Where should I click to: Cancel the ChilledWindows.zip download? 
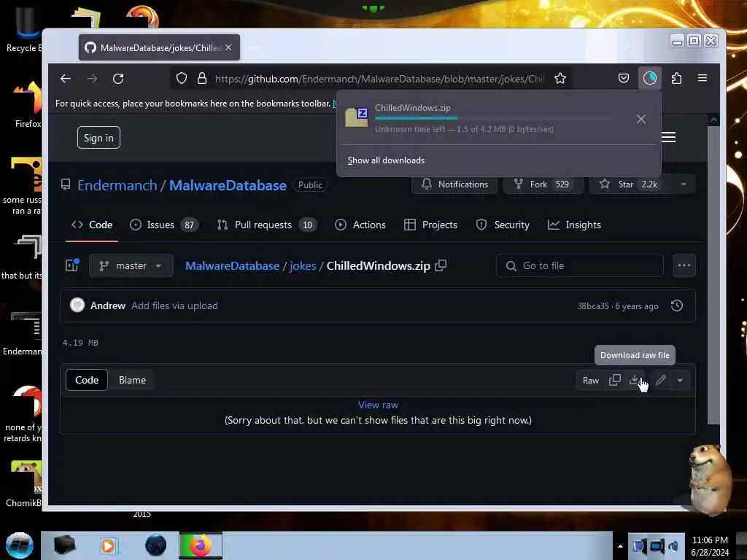pos(641,119)
